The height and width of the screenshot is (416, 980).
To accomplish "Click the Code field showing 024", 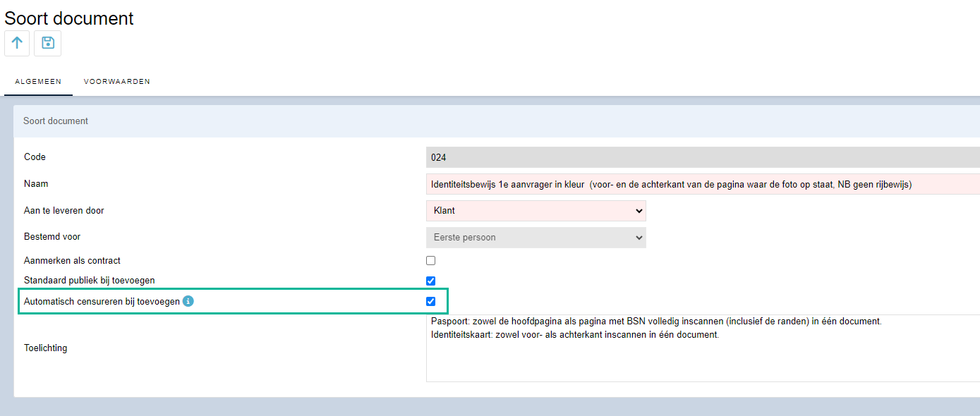I will 703,157.
